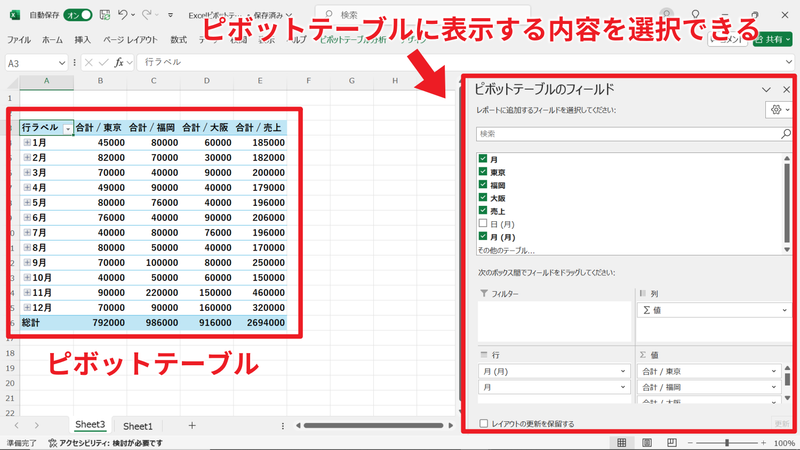Uncheck the 東京 field checkbox
Viewport: 800px width, 450px height.
point(483,171)
